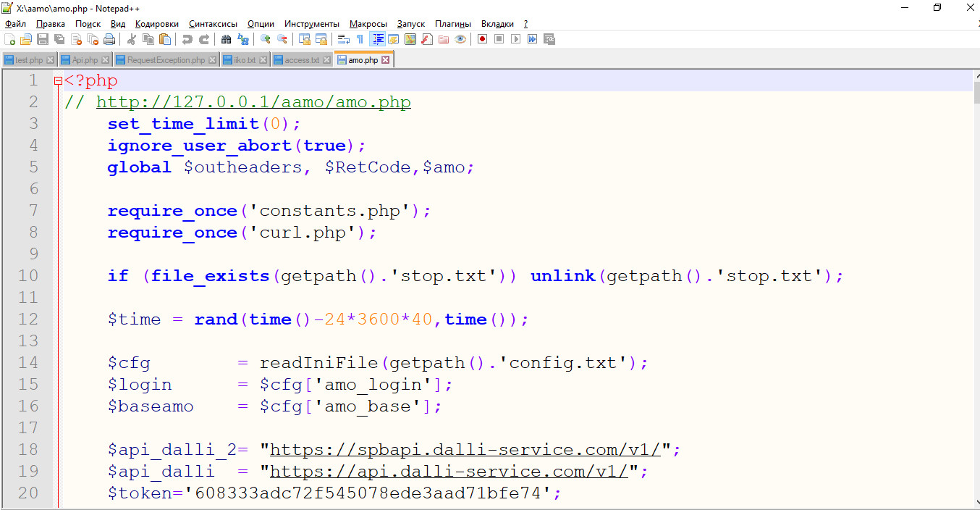Screen dimensions: 980x510
Task: Switch to the RequestException.php tab
Action: [x=166, y=60]
